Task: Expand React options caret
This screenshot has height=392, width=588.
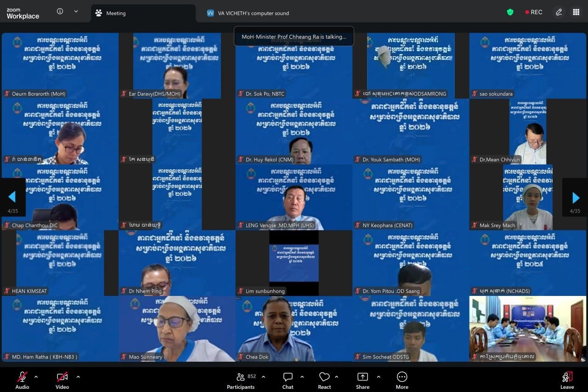Action: (336, 377)
